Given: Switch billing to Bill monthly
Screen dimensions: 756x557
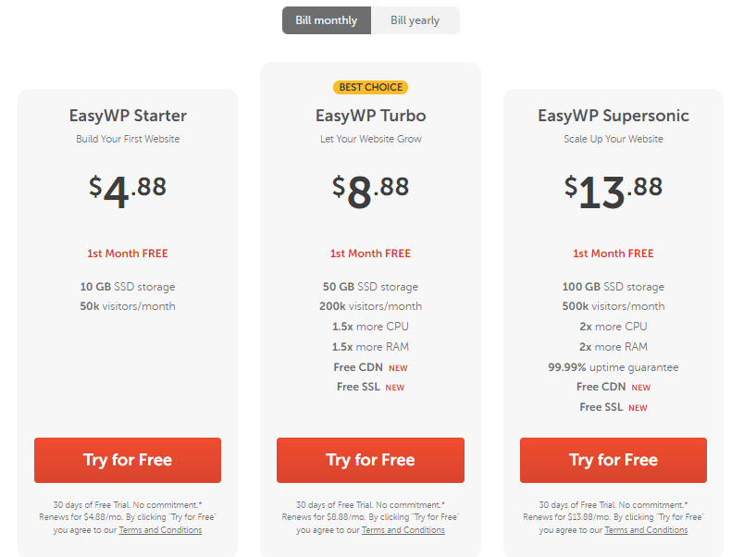Looking at the screenshot, I should [x=327, y=20].
